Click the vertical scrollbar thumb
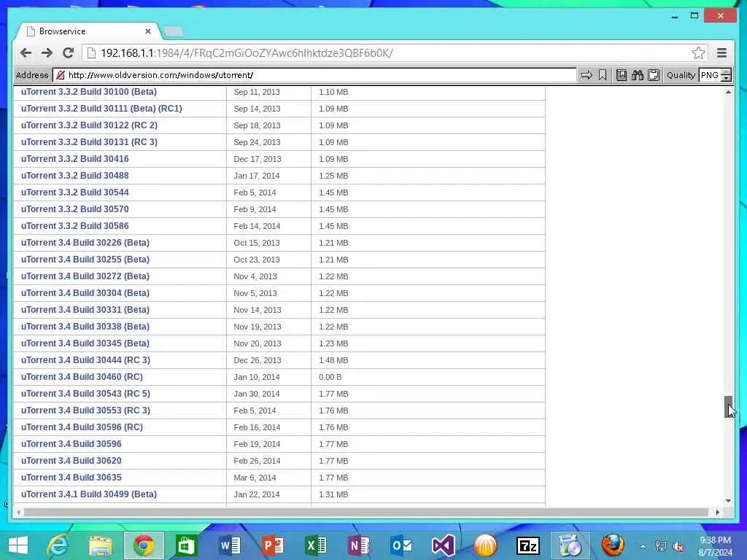Image resolution: width=747 pixels, height=560 pixels. click(728, 406)
